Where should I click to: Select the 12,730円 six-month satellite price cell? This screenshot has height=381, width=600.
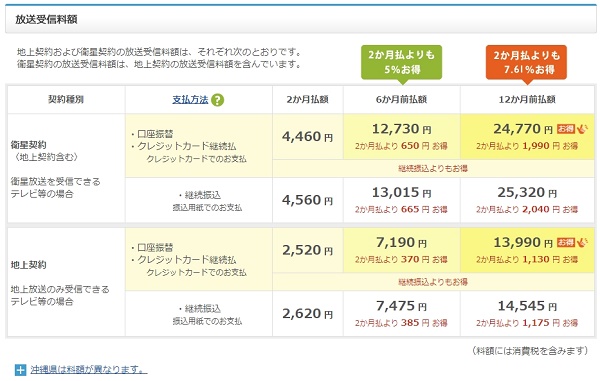402,137
